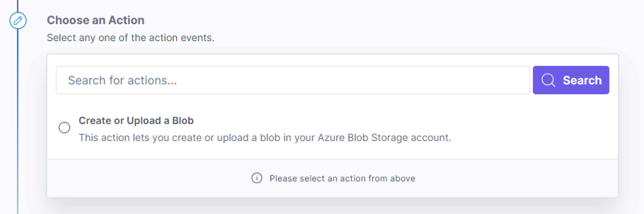Image resolution: width=644 pixels, height=214 pixels.
Task: Click the Select any one of the action events subtitle
Action: tap(130, 38)
